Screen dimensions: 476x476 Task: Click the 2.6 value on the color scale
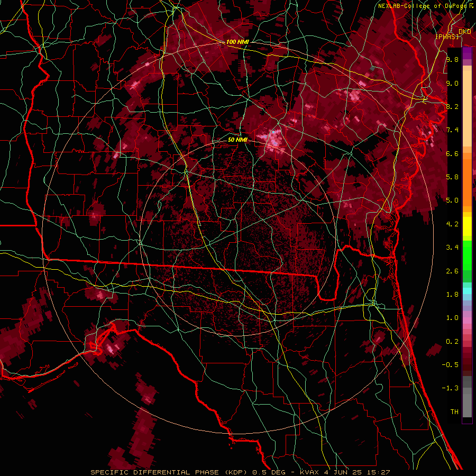(452, 271)
